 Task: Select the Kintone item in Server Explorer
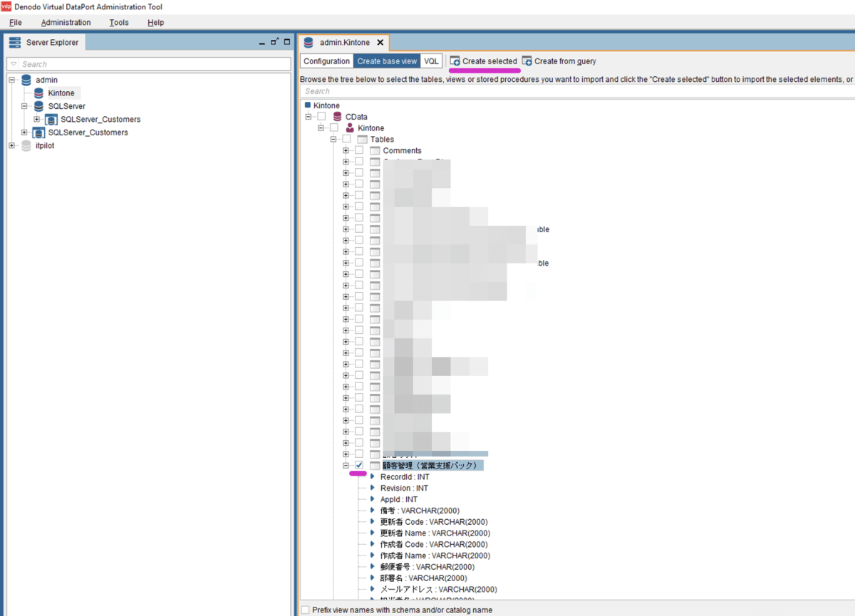pos(61,93)
